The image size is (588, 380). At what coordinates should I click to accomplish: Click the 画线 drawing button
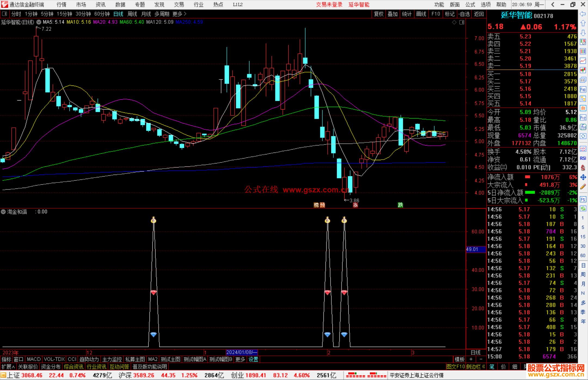tap(421, 14)
